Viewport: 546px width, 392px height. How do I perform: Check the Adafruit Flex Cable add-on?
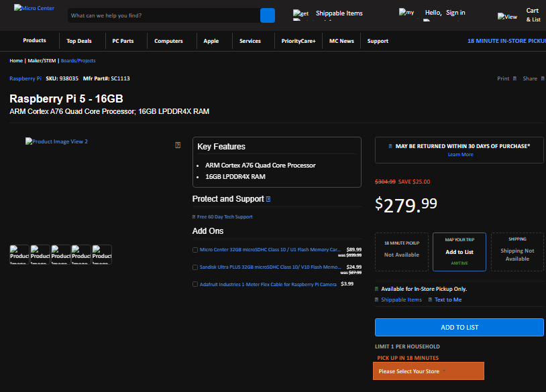point(195,284)
